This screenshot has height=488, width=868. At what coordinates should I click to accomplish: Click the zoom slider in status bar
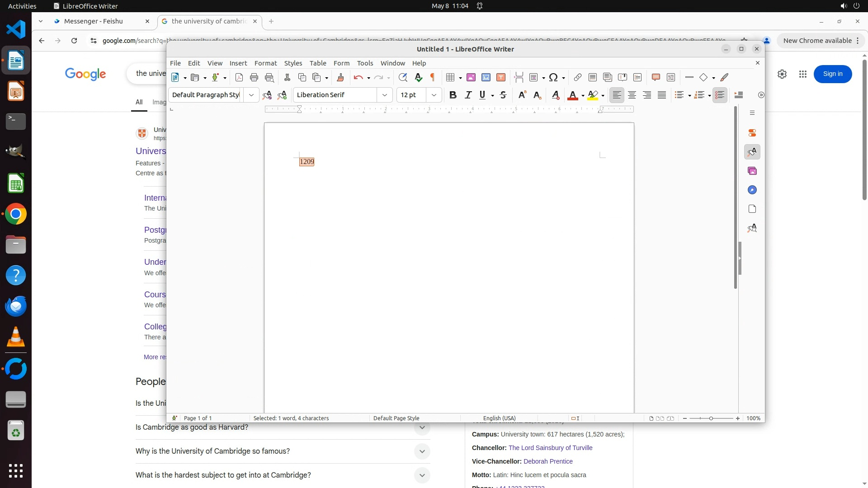pos(711,418)
